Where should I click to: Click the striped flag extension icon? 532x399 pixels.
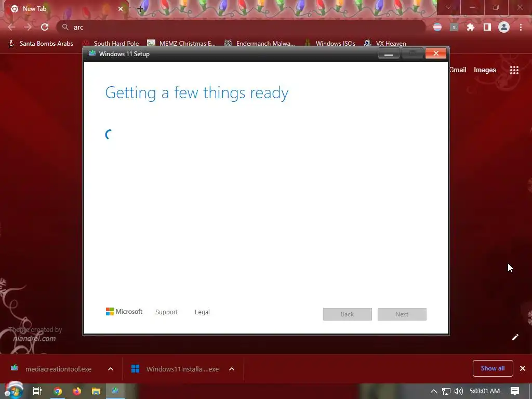(x=437, y=27)
